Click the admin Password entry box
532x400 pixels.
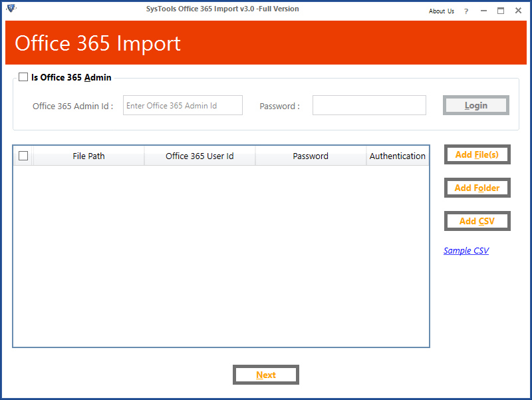[x=369, y=104]
